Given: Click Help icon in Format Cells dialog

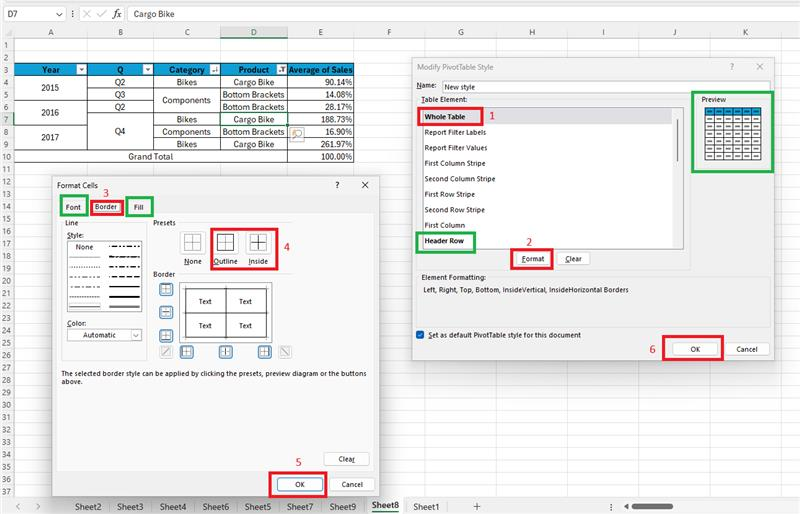Looking at the screenshot, I should click(337, 185).
